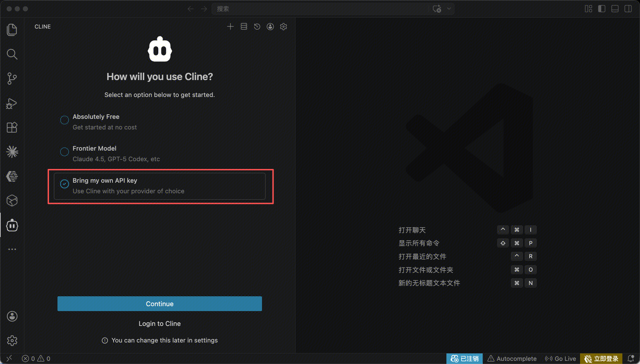Toggle the secondary side bar visibility

click(628, 9)
